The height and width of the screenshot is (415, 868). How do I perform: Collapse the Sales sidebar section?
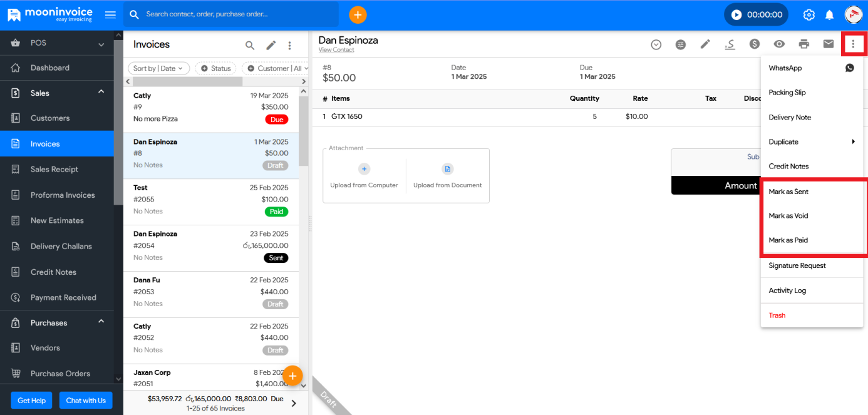[x=57, y=93]
